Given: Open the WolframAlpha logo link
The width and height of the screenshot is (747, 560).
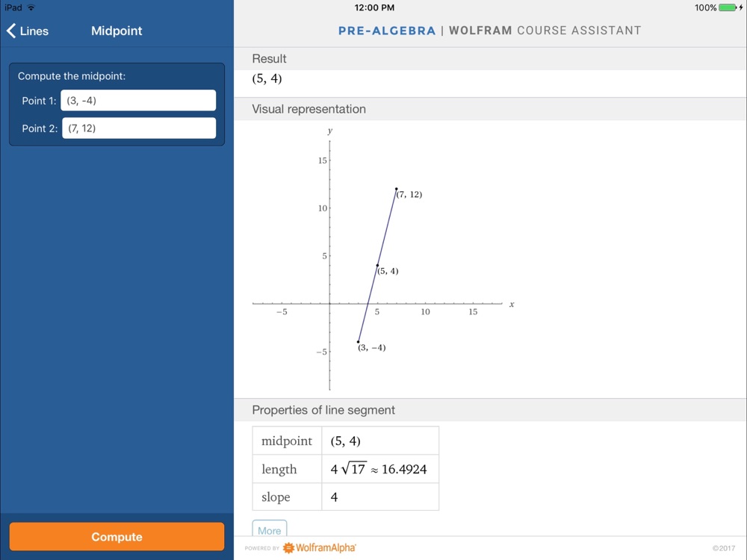Looking at the screenshot, I should (x=320, y=547).
